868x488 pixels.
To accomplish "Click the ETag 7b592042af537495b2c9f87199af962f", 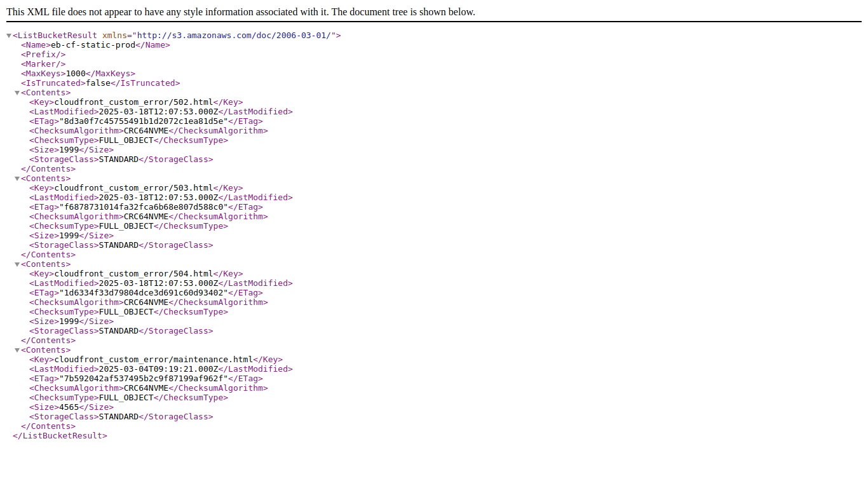I will 143,379.
